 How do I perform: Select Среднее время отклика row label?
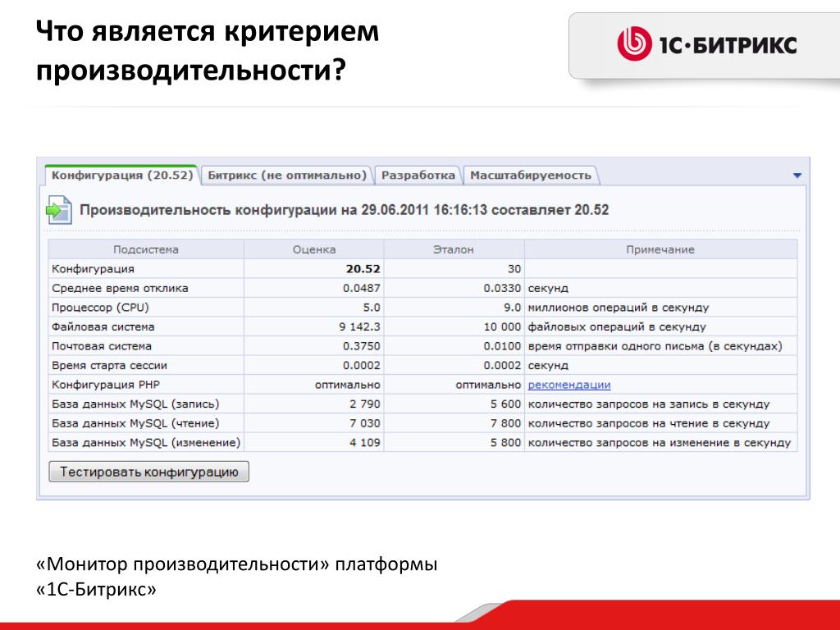(x=120, y=288)
